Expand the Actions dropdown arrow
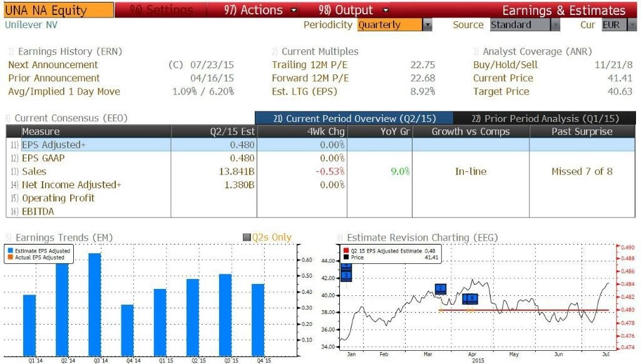Image resolution: width=641 pixels, height=364 pixels. click(294, 10)
